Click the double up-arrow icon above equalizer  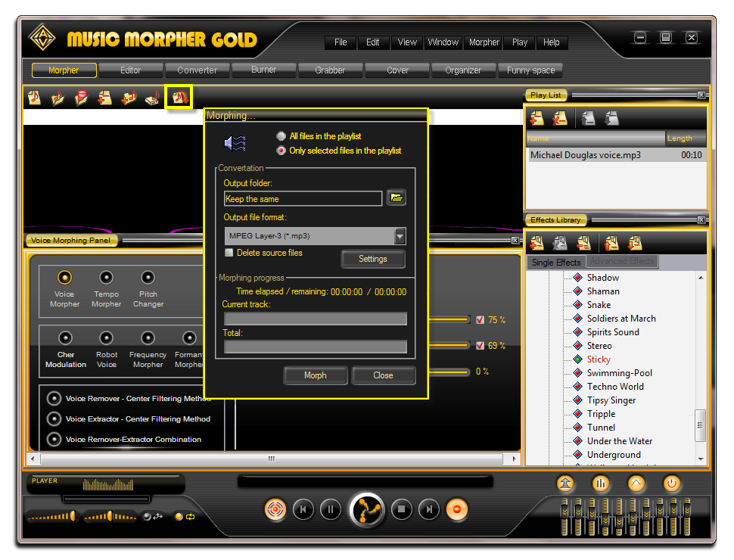(x=565, y=484)
